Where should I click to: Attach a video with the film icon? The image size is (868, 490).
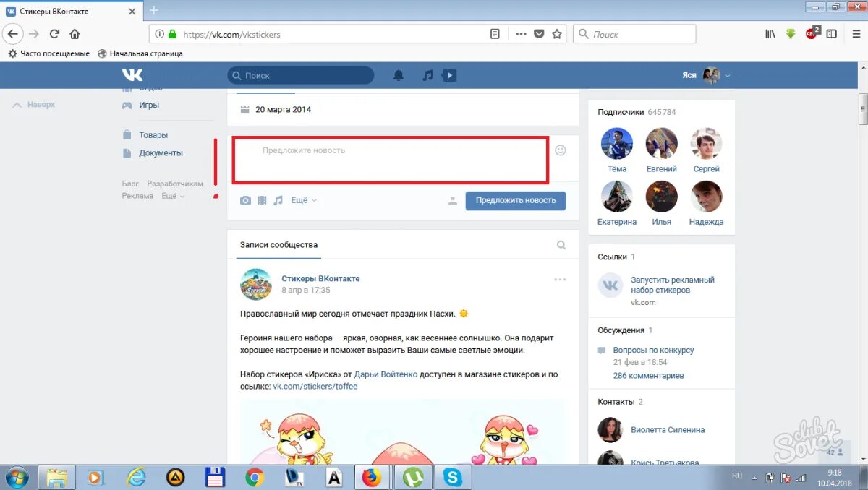(262, 200)
